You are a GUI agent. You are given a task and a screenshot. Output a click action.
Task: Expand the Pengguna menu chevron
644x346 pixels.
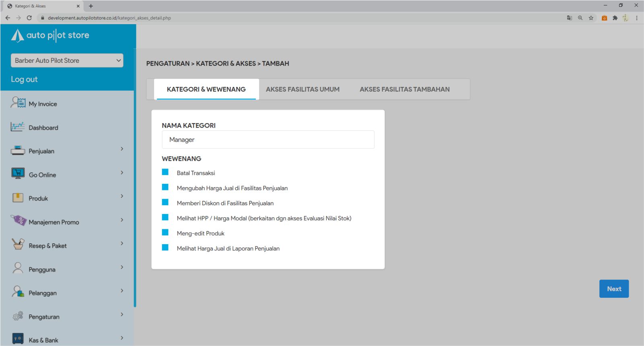tap(122, 267)
